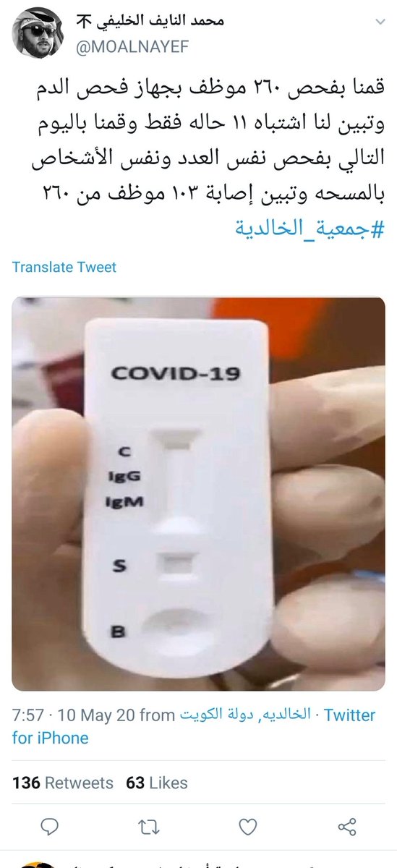Screen dimensions: 397x868
Task: Open the share icon options
Action: coord(347,825)
